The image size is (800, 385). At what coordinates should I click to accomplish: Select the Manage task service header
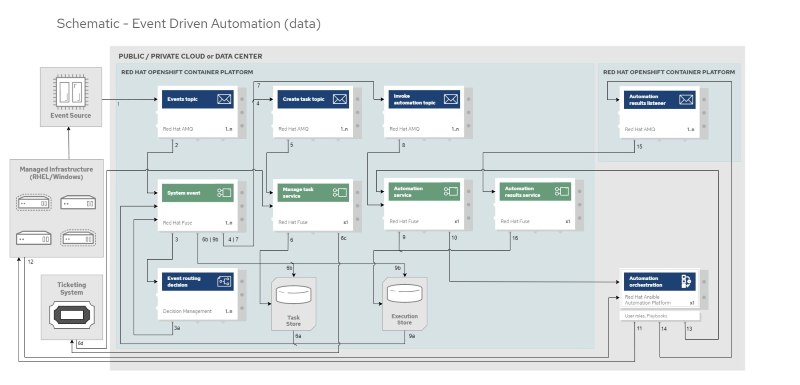point(313,193)
